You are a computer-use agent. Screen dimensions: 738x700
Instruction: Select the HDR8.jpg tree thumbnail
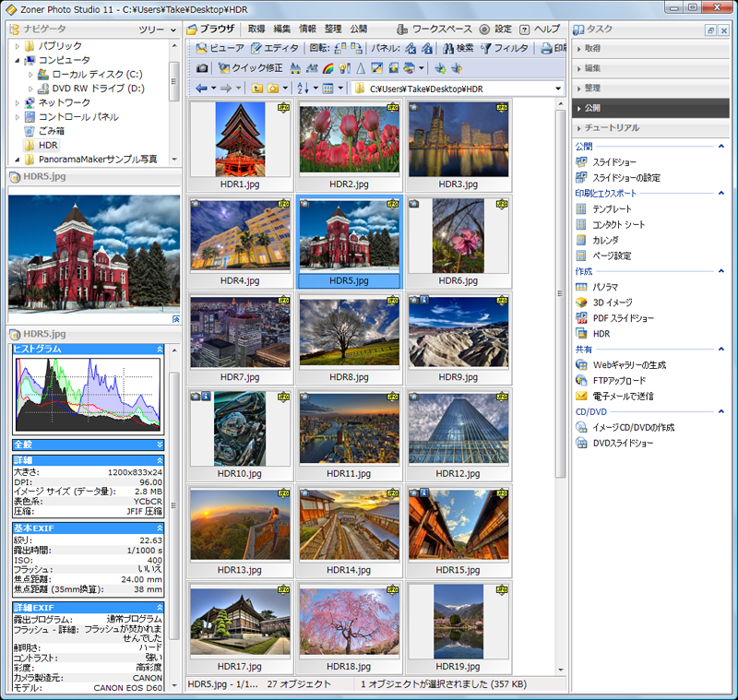[349, 329]
